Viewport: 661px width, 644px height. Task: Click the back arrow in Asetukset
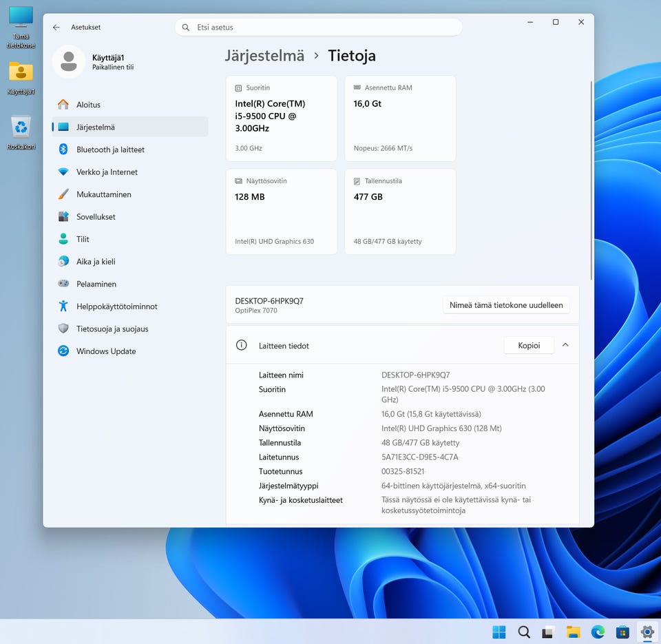pyautogui.click(x=56, y=28)
